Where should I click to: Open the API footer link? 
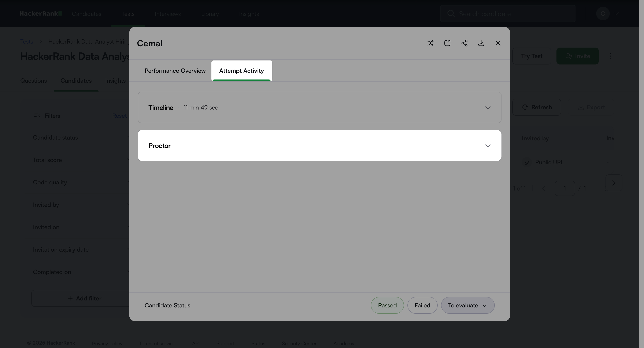coord(196,344)
